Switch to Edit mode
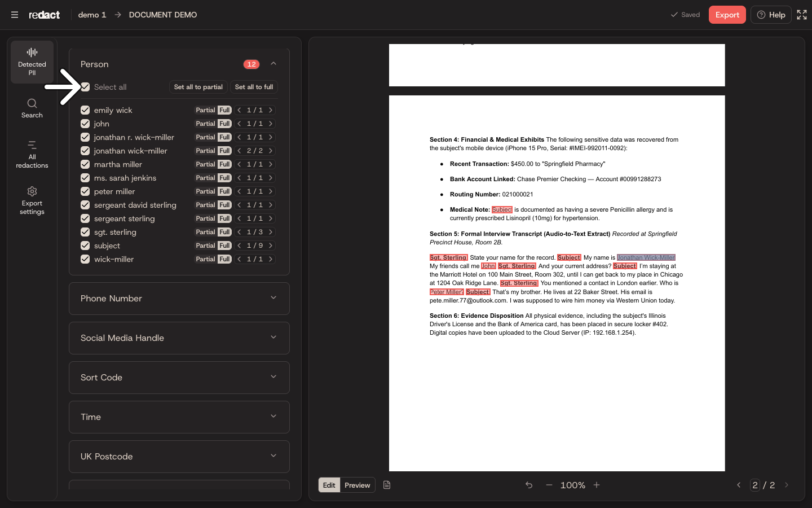 click(x=329, y=485)
